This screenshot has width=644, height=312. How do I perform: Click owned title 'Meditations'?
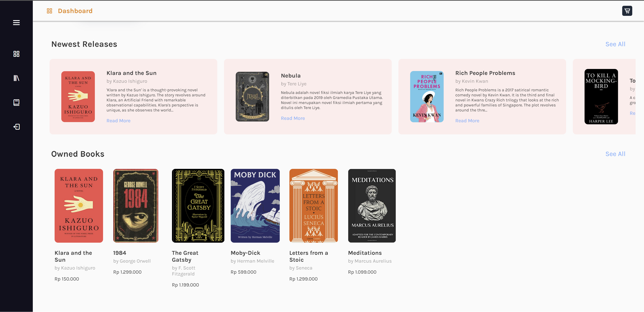(x=365, y=253)
